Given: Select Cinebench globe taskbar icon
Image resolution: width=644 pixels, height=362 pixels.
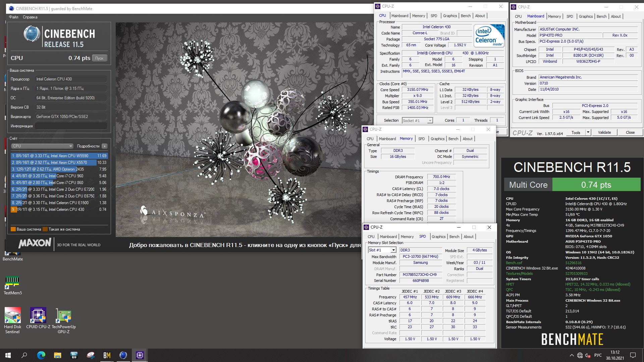Looking at the screenshot, I should (x=123, y=355).
